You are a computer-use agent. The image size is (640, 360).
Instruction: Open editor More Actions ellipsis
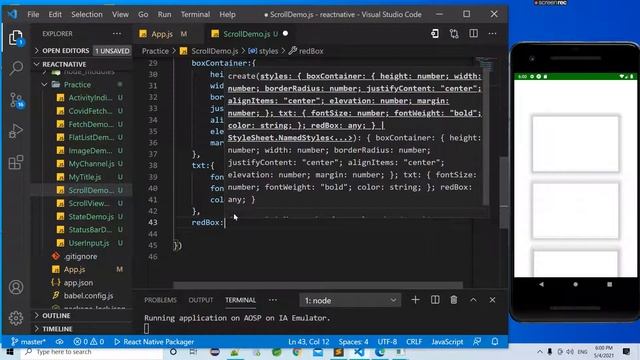(492, 34)
